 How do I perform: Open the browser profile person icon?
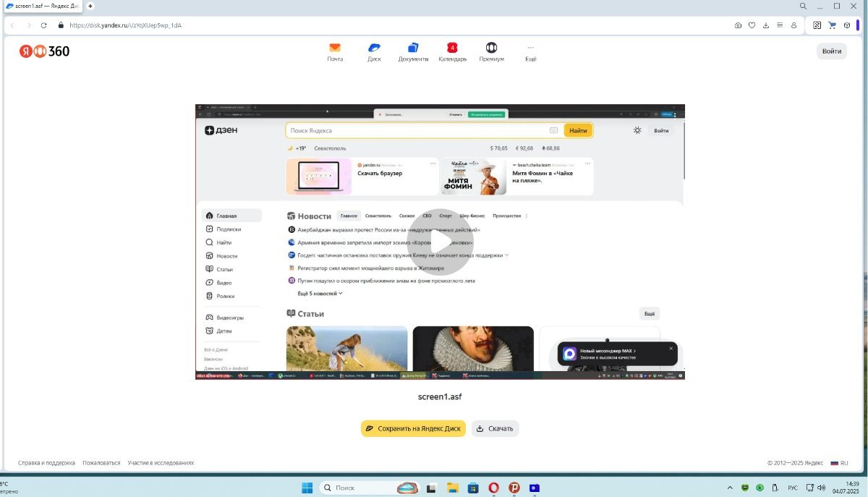pos(793,25)
